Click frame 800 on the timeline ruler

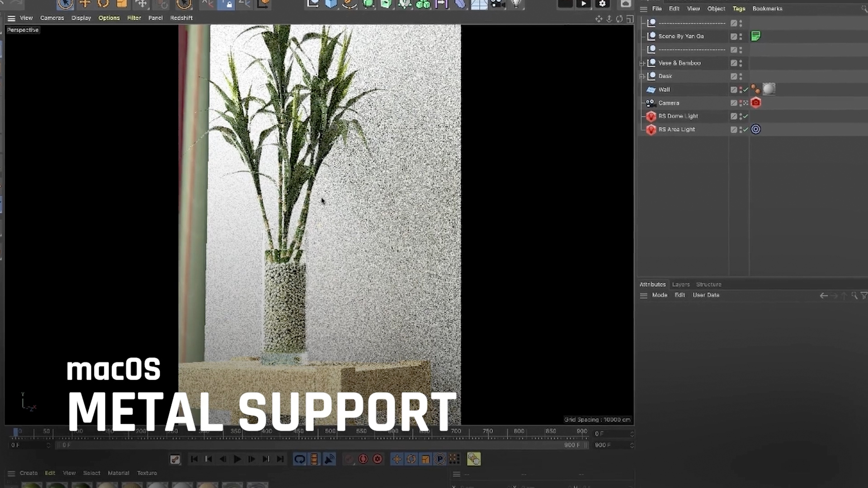pos(519,432)
